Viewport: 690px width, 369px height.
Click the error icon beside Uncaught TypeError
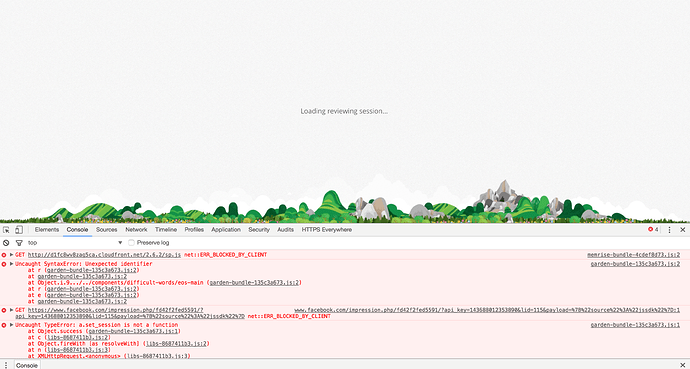click(4, 325)
